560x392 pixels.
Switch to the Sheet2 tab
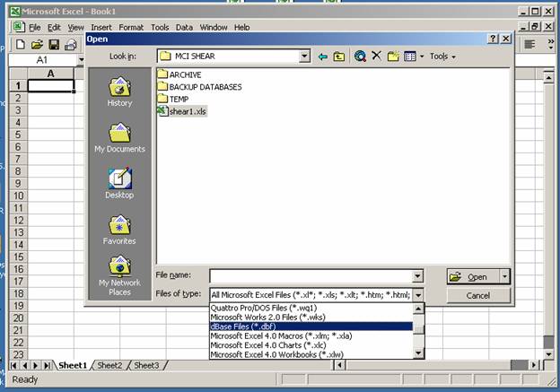point(109,365)
